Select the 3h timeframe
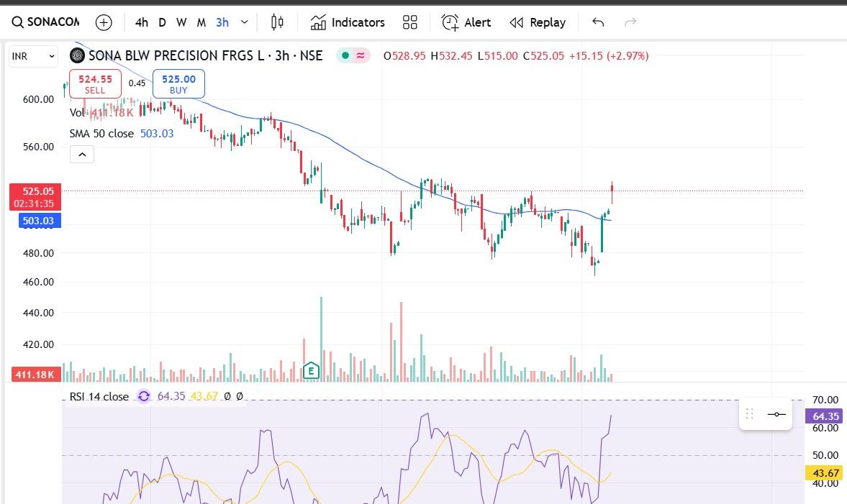The image size is (847, 504). [x=222, y=22]
